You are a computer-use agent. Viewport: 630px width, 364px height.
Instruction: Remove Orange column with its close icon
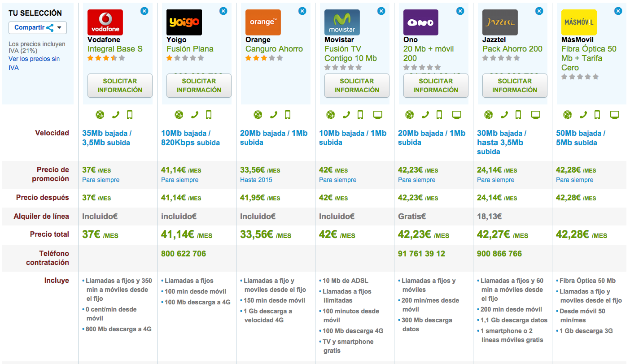(302, 11)
